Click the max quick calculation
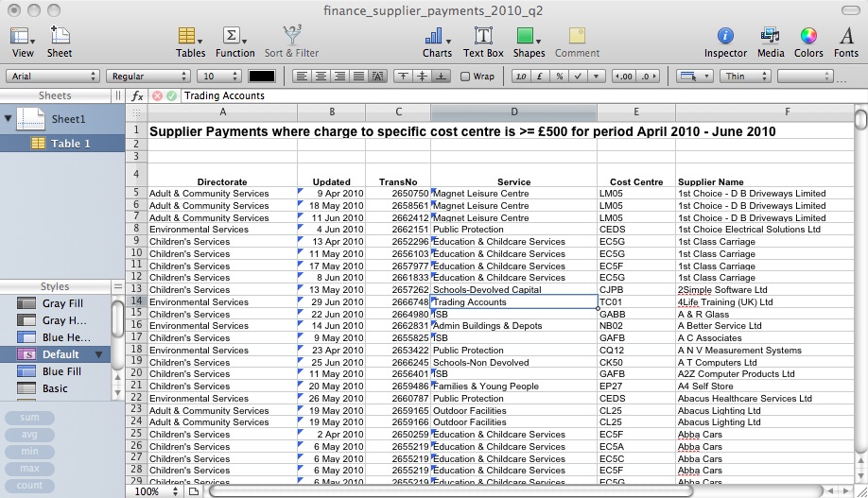This screenshot has width=868, height=498. (29, 469)
